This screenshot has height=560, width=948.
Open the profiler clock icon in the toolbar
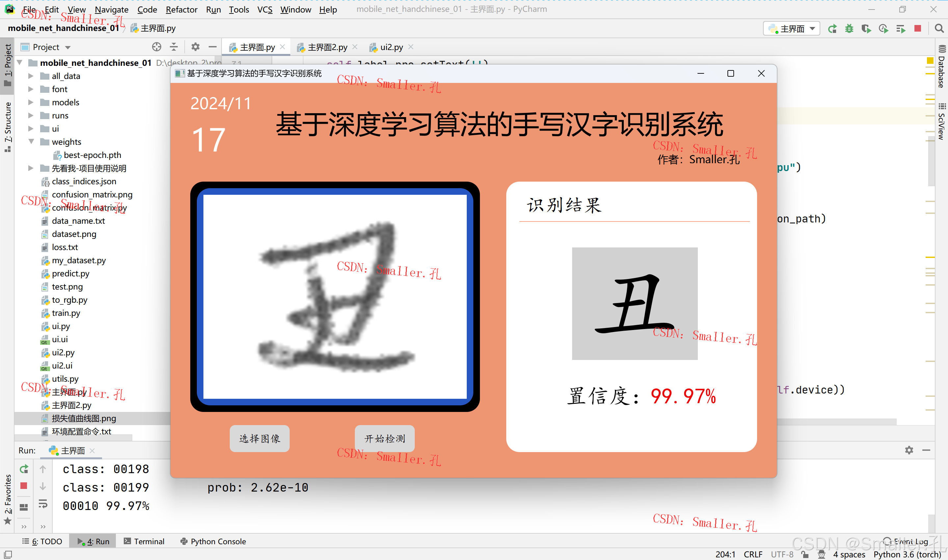coord(883,28)
